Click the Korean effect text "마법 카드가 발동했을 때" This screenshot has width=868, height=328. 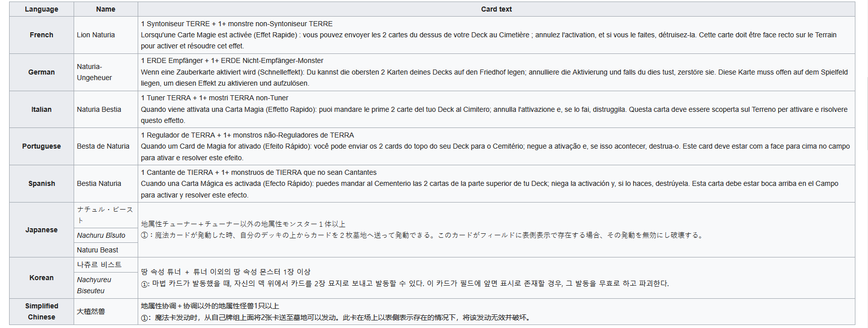405,284
